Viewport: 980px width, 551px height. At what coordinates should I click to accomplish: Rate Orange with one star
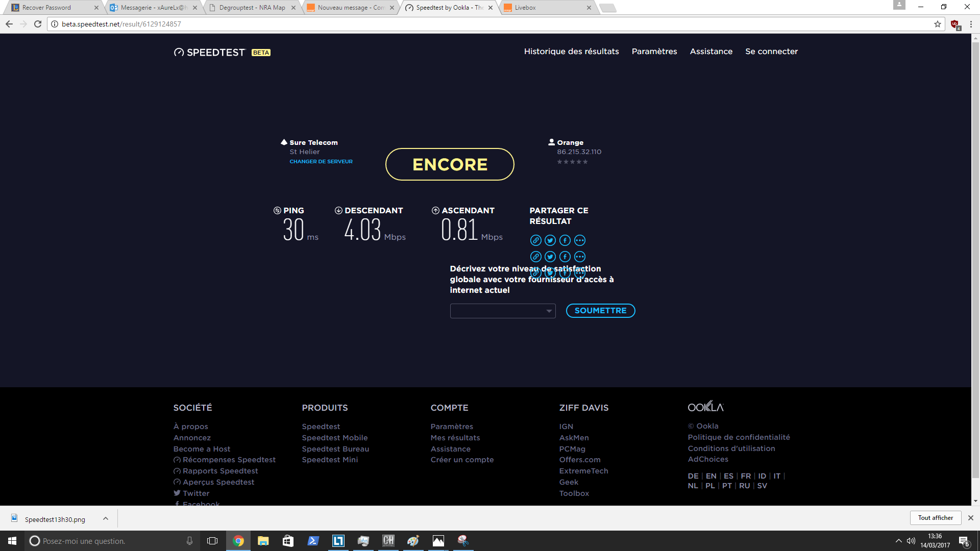pos(560,162)
